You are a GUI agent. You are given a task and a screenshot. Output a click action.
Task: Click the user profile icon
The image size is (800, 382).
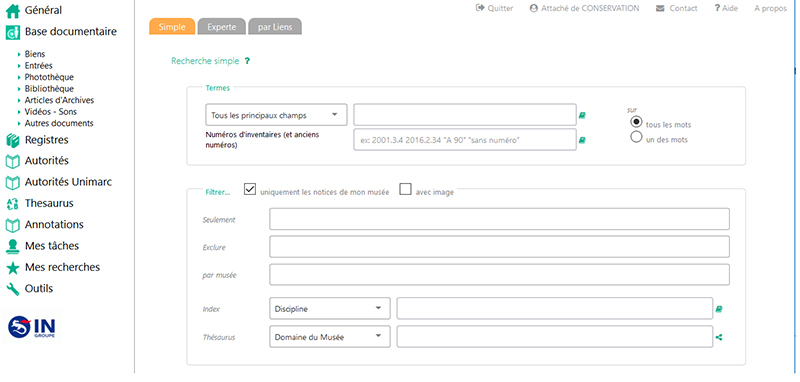[534, 8]
